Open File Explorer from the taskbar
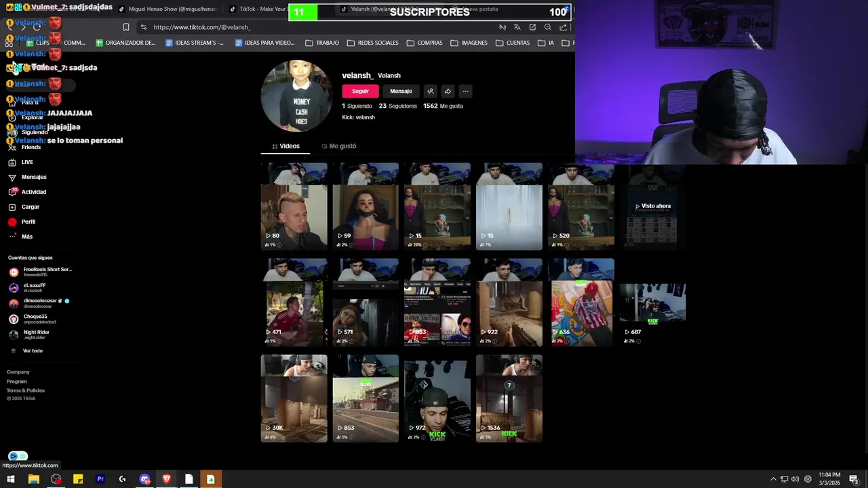Screen dimensions: 868x488 point(33,479)
